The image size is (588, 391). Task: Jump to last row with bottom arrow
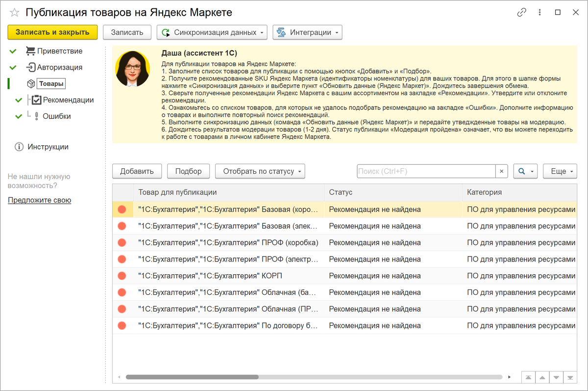pyautogui.click(x=570, y=378)
